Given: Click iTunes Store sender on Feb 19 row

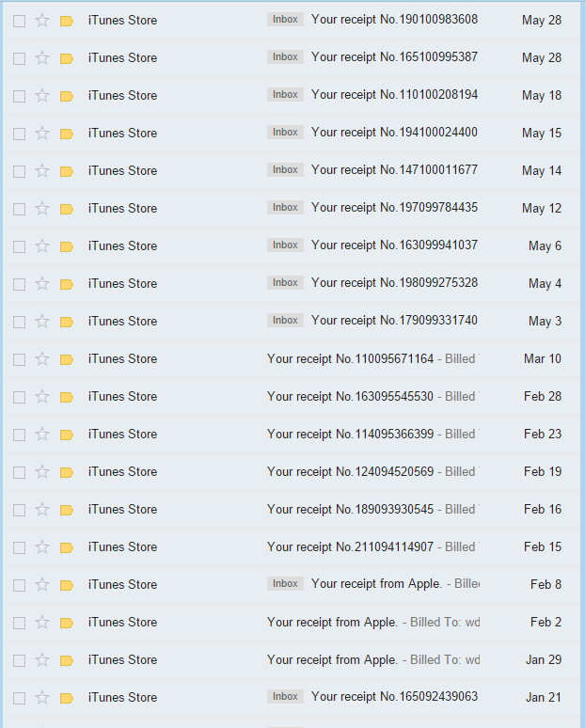Looking at the screenshot, I should (122, 472).
